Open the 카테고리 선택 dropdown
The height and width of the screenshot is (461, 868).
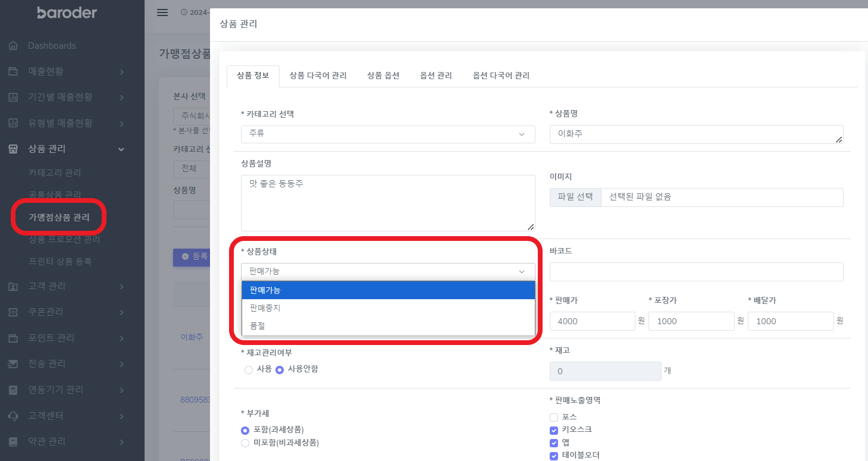tap(388, 134)
